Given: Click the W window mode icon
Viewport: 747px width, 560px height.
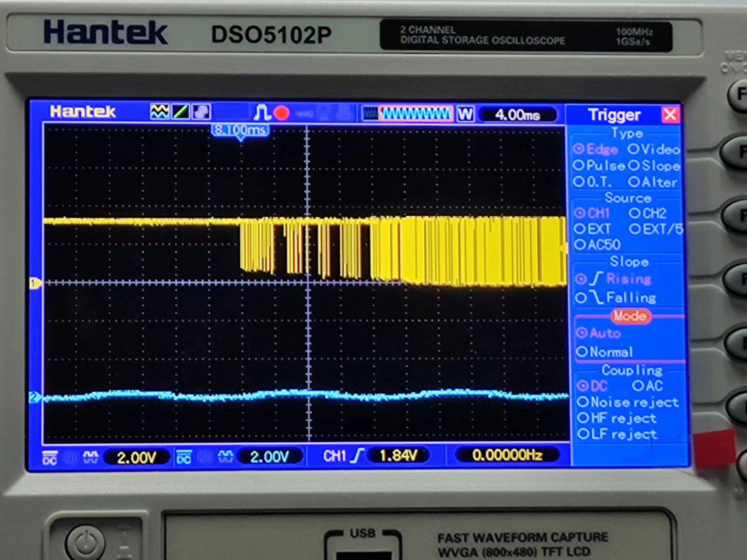Looking at the screenshot, I should pyautogui.click(x=465, y=114).
